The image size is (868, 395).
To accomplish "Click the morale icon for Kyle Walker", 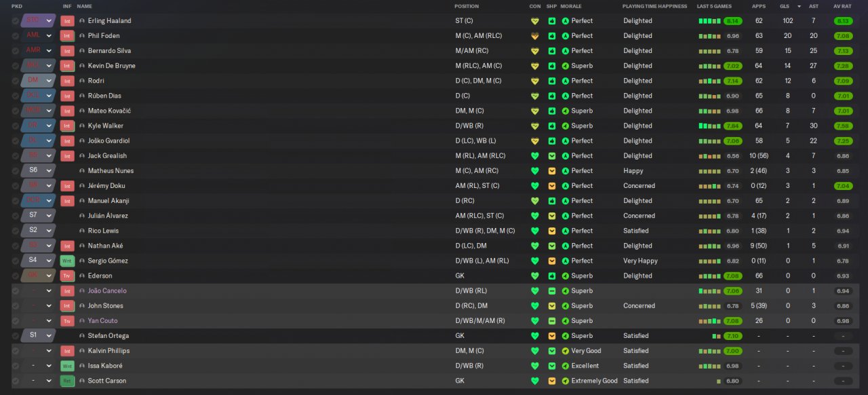I will [566, 126].
